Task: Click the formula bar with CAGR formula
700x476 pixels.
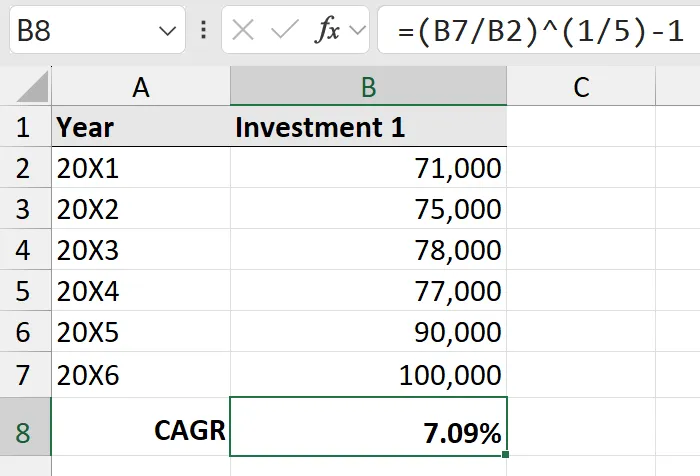Action: (x=538, y=30)
